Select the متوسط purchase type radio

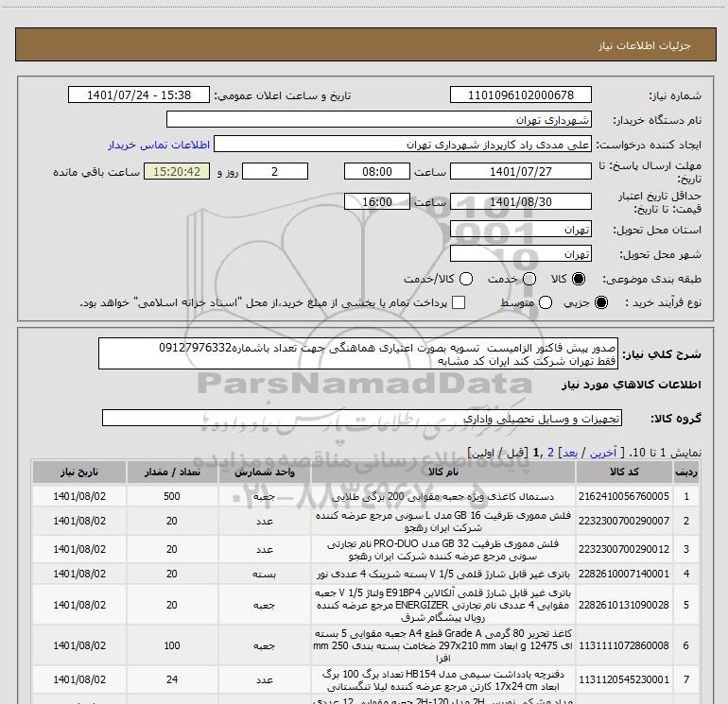(x=546, y=302)
